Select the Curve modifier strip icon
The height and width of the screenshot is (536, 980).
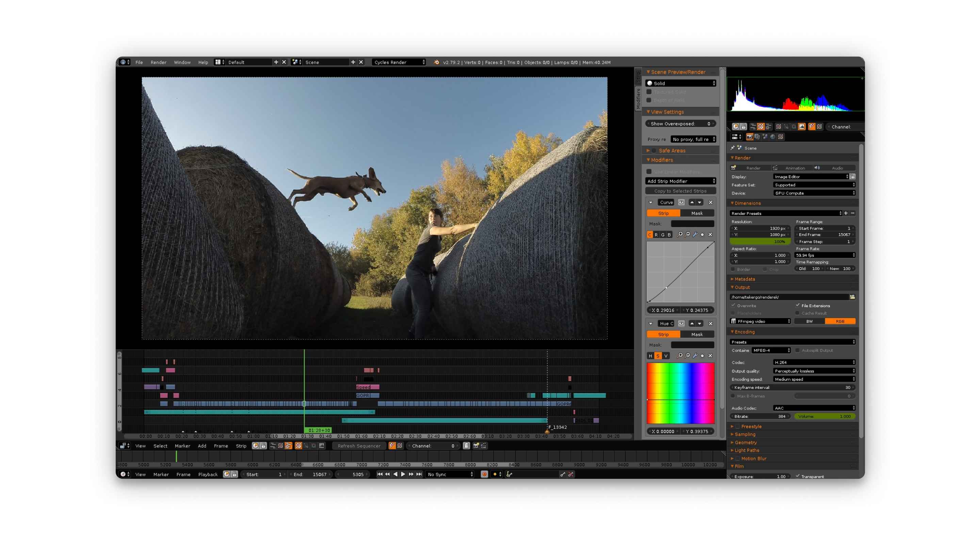[663, 212]
